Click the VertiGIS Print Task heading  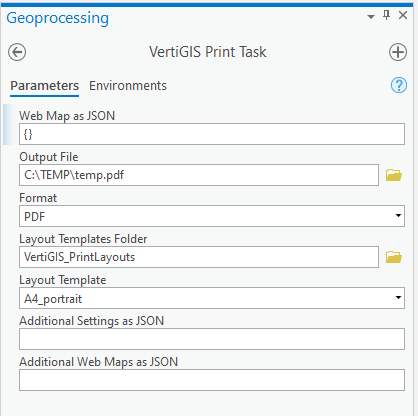pyautogui.click(x=208, y=52)
